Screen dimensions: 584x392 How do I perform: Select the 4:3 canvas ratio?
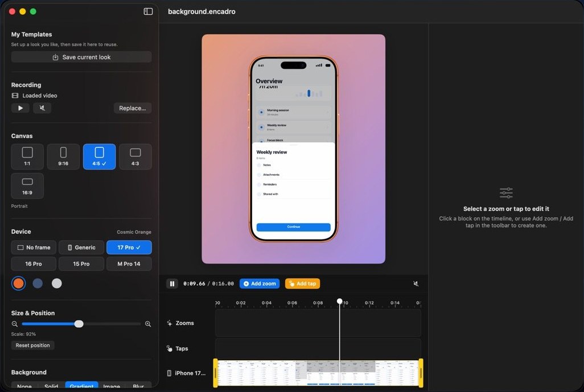(135, 156)
